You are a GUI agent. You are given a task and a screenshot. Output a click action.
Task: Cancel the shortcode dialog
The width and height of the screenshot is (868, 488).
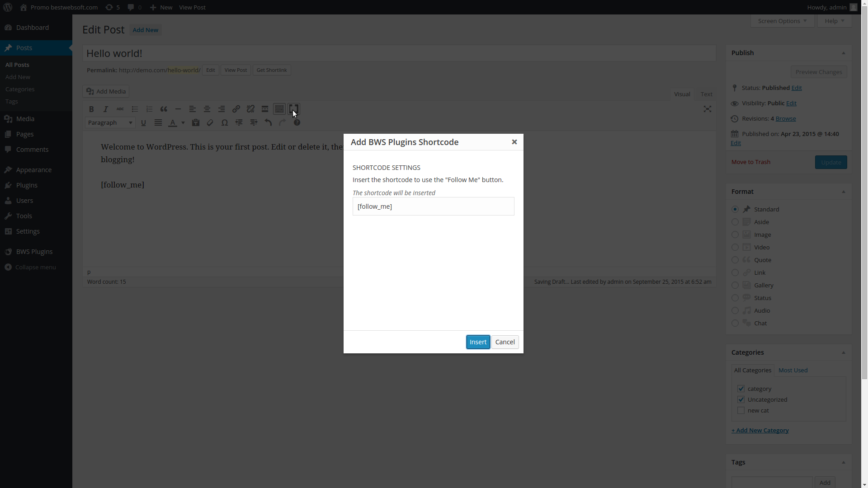point(505,342)
